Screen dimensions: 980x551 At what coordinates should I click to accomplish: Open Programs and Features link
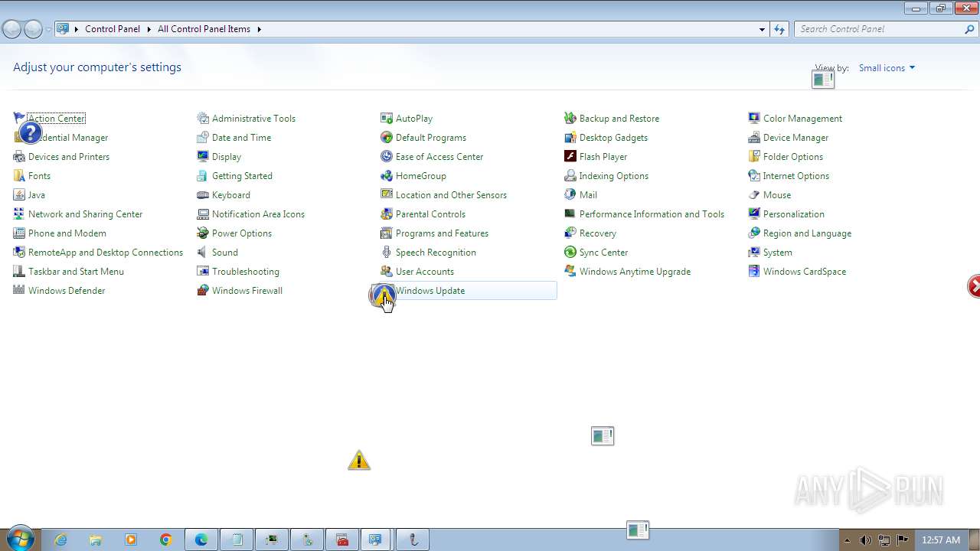[x=442, y=233]
